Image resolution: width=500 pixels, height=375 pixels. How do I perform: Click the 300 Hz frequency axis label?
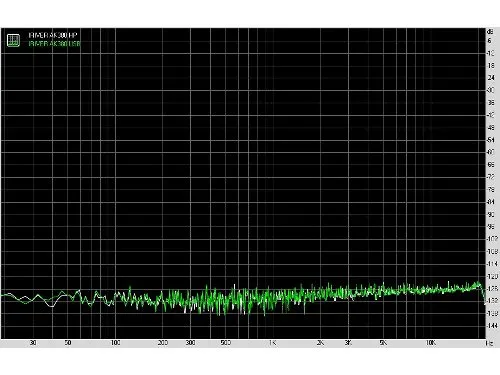[190, 343]
